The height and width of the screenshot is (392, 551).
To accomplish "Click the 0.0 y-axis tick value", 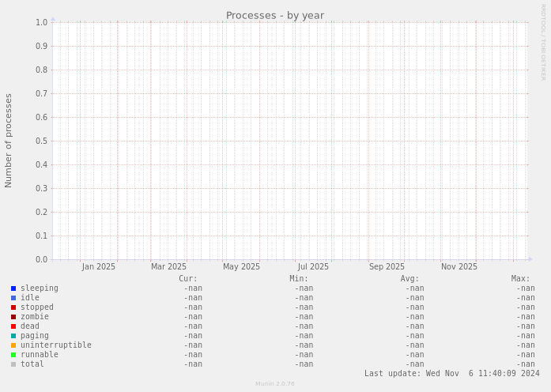I will pyautogui.click(x=41, y=259).
